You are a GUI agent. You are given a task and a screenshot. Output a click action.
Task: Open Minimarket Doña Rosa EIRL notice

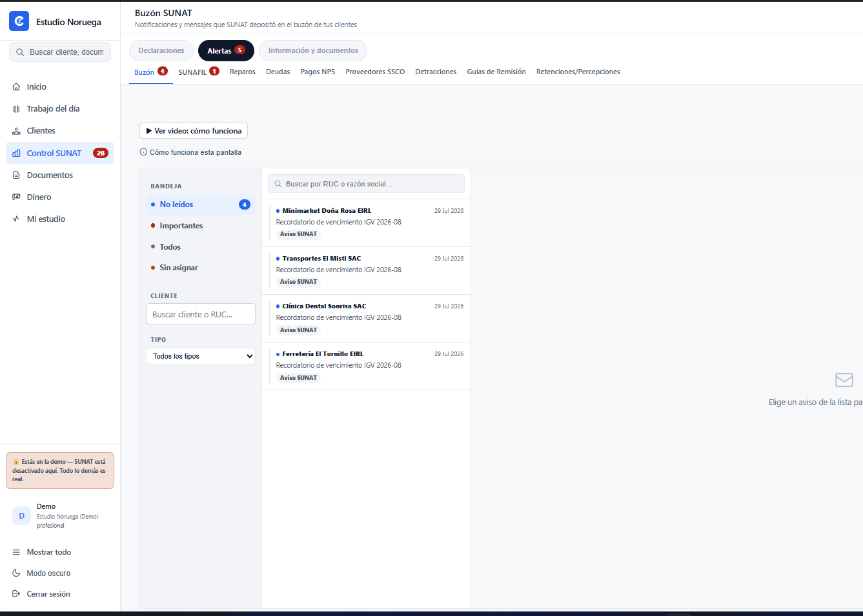coord(366,223)
